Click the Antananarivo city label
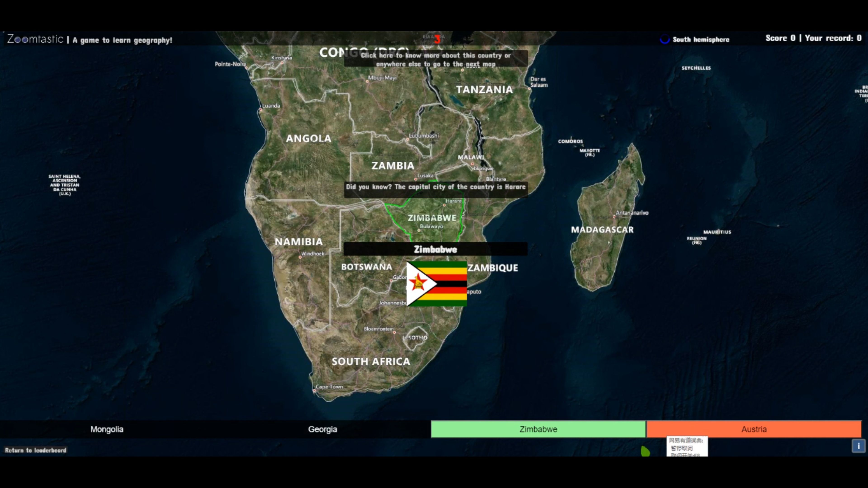The image size is (868, 488). pos(632,213)
